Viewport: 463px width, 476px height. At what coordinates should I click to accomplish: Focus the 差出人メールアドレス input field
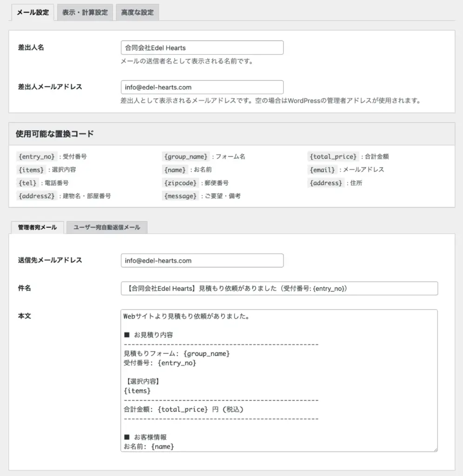pyautogui.click(x=202, y=87)
